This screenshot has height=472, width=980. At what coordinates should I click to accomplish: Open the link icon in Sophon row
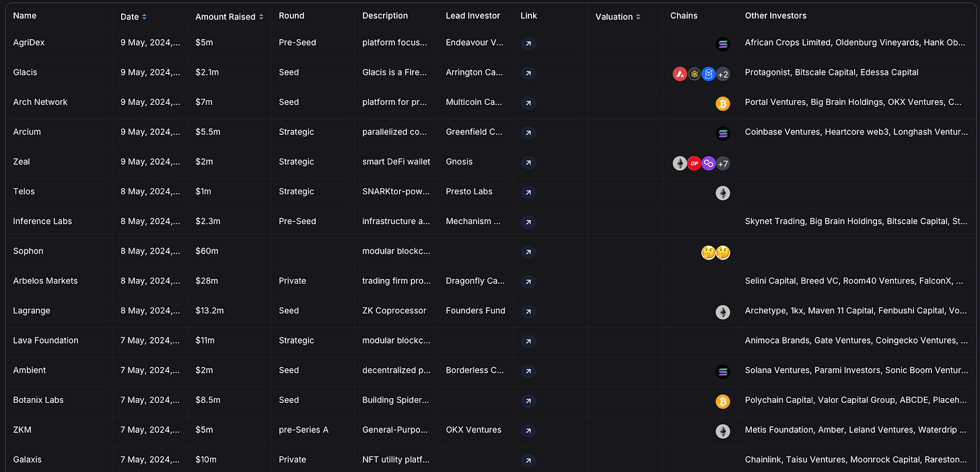click(x=529, y=252)
